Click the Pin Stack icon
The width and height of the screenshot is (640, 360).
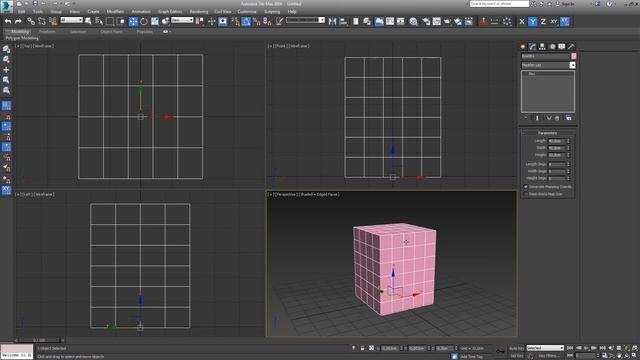pyautogui.click(x=526, y=118)
